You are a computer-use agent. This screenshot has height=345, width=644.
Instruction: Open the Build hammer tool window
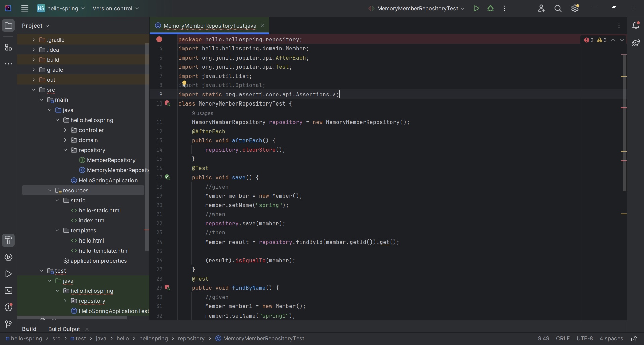point(9,240)
